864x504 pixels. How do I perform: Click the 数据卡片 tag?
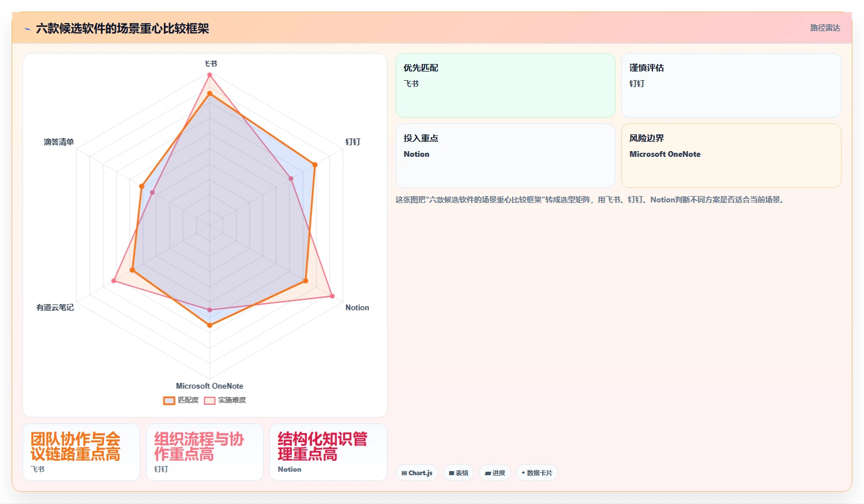tap(537, 473)
